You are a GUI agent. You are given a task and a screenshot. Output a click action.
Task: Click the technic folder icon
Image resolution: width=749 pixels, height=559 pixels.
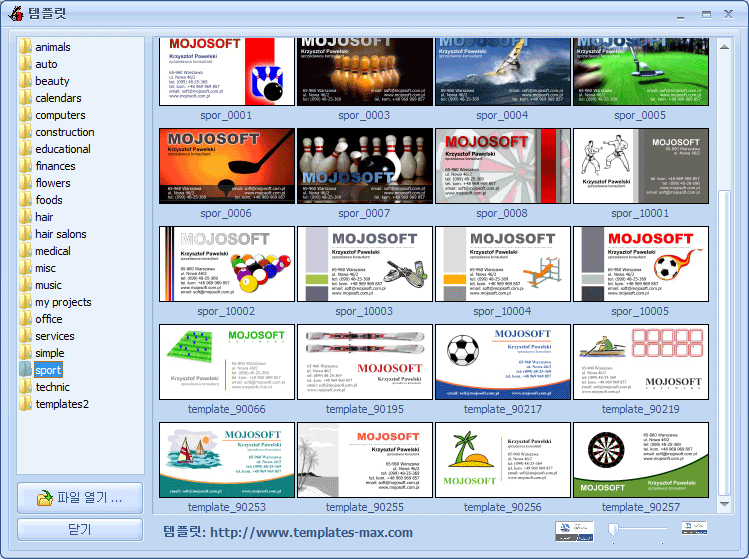pyautogui.click(x=25, y=387)
